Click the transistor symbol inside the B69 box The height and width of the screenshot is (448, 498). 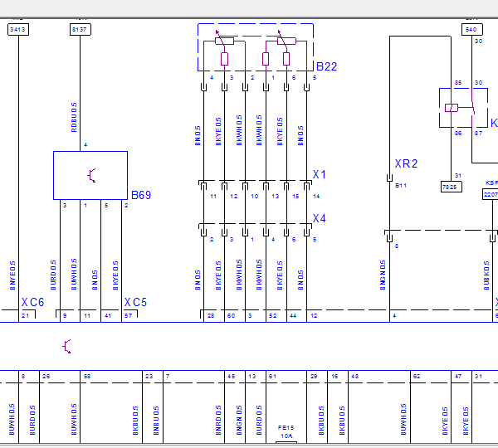[x=91, y=176]
